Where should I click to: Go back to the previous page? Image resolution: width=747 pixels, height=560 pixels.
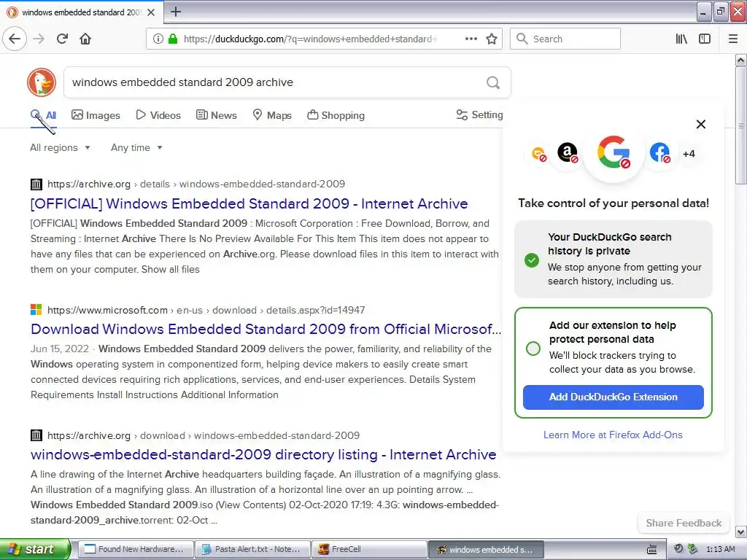point(15,39)
